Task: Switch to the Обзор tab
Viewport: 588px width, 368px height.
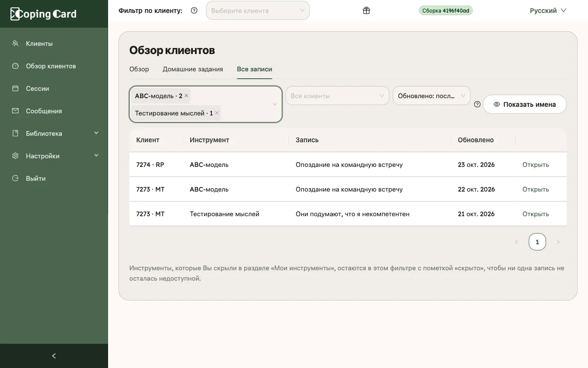Action: [139, 69]
